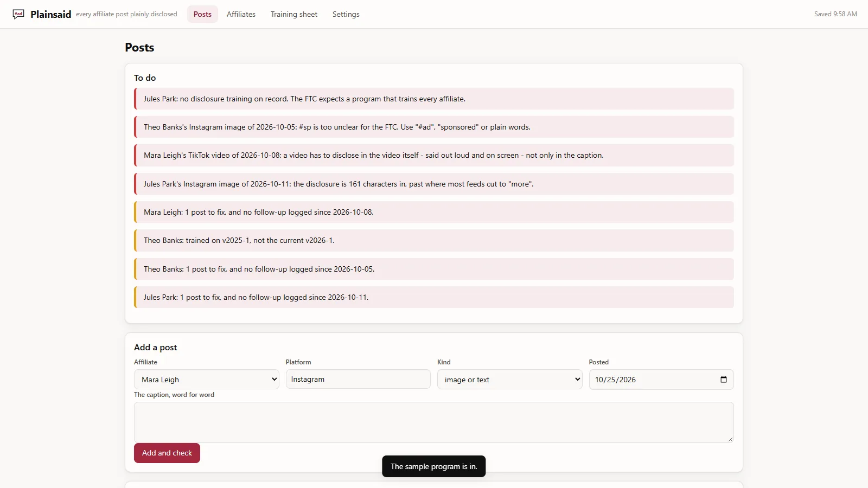
Task: Click the Platform input field
Action: [x=358, y=379]
